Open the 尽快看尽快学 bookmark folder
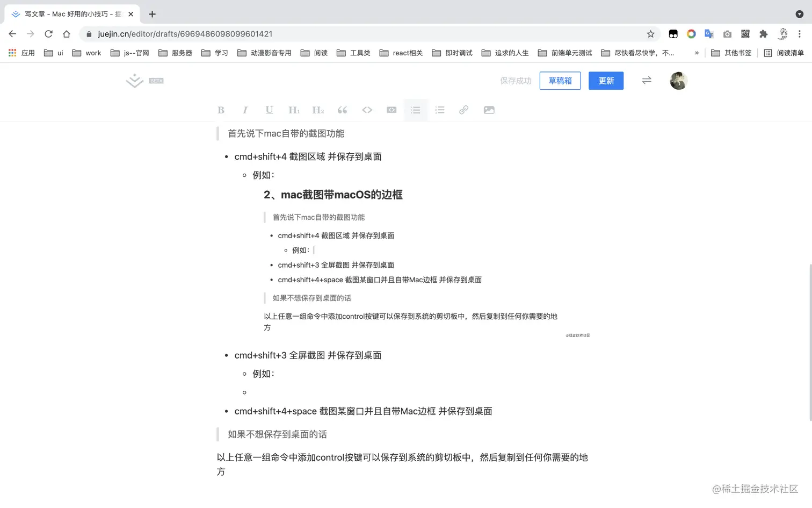This screenshot has height=508, width=812. coord(637,53)
